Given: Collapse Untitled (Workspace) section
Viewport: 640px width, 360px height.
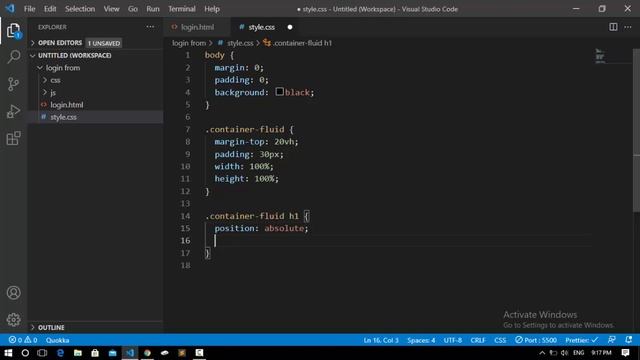Looking at the screenshot, I should point(96,56).
